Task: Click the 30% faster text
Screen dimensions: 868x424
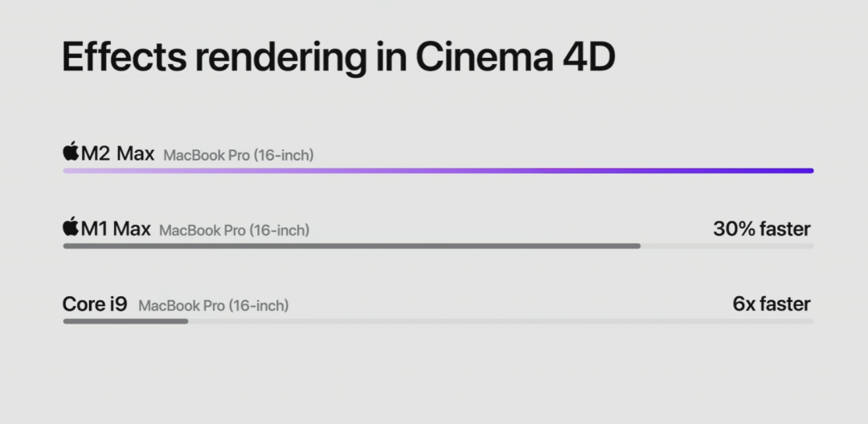Action: [761, 229]
